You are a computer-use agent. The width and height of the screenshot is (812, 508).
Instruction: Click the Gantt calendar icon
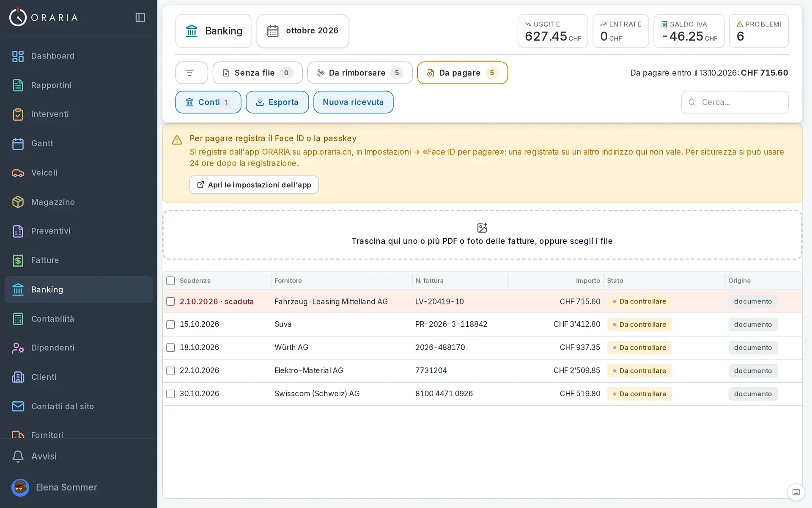tap(18, 144)
